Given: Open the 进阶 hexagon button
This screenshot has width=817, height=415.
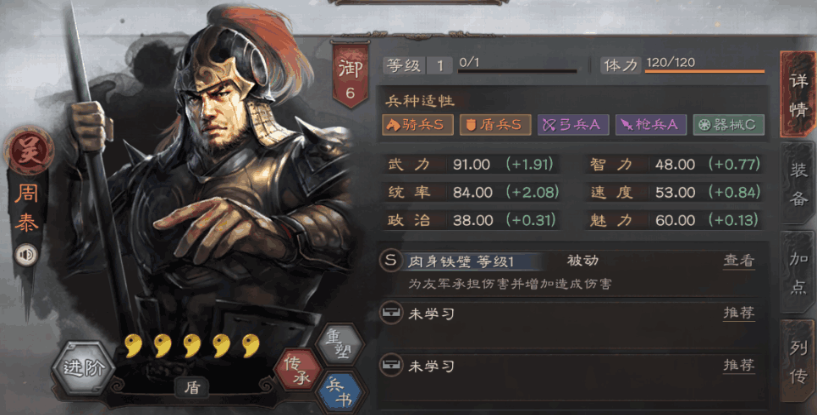Looking at the screenshot, I should click(83, 367).
